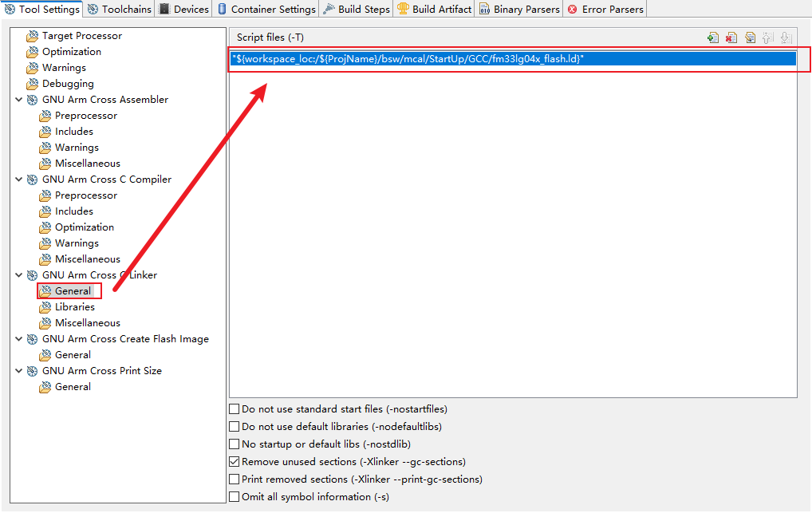Check No startup or default libs
This screenshot has height=513, width=812.
pyautogui.click(x=234, y=444)
